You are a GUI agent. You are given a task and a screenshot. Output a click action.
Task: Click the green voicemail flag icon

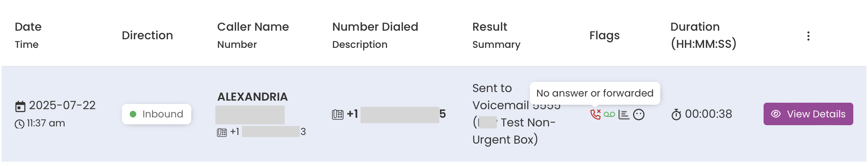[x=609, y=115]
